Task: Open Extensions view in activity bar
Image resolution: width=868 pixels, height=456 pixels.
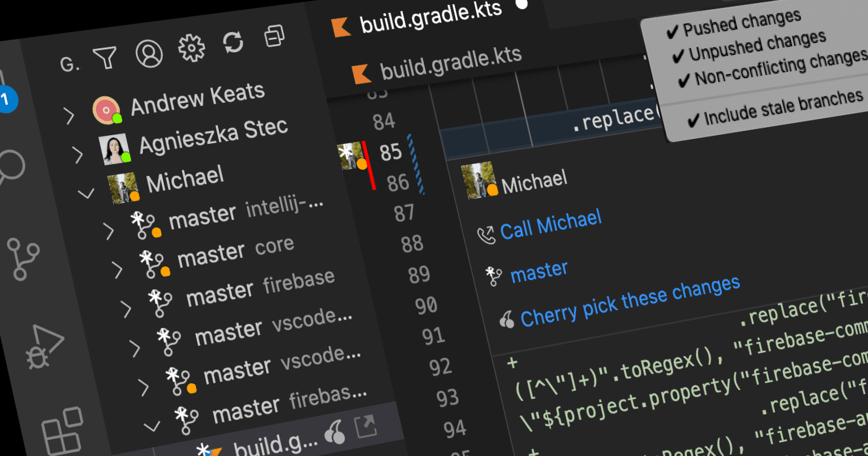Action: (x=61, y=432)
